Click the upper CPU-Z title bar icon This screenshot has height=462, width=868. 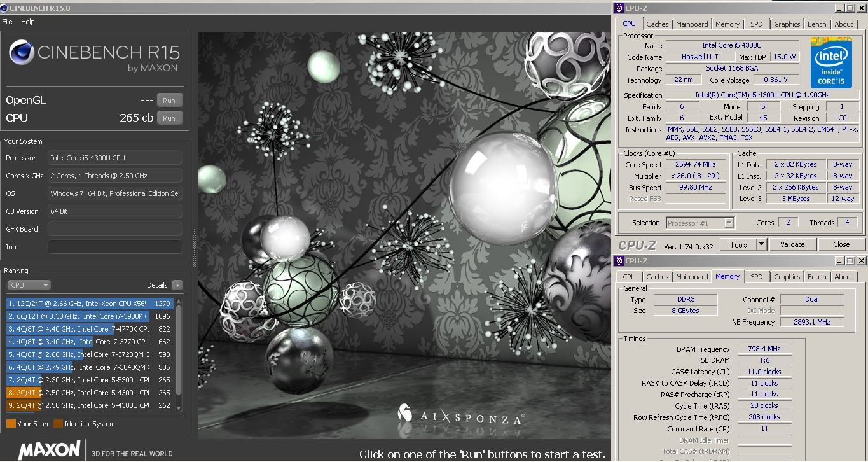click(x=619, y=8)
